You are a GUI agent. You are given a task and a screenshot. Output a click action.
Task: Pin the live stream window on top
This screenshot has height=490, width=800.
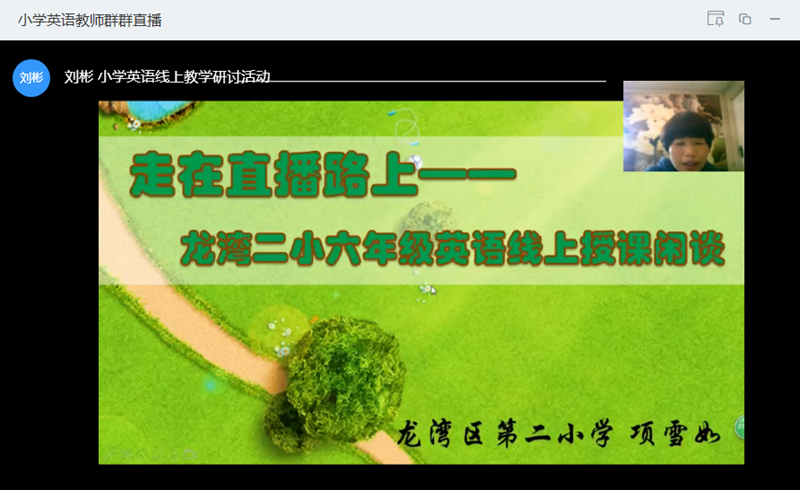(x=715, y=19)
